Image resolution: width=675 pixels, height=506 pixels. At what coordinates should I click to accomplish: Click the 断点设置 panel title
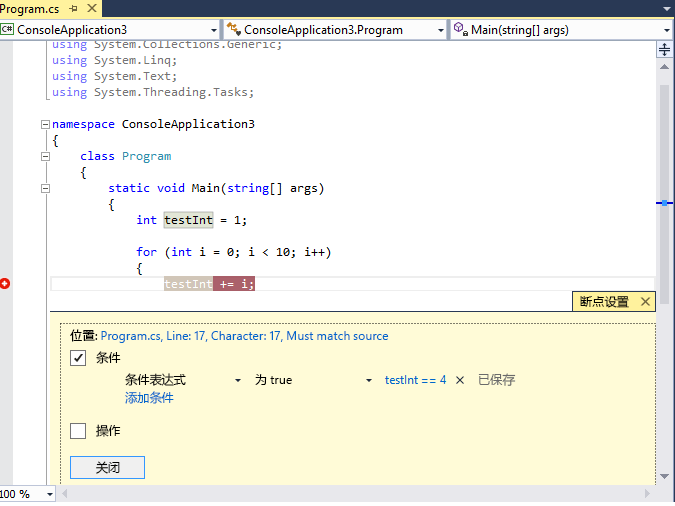coord(604,301)
